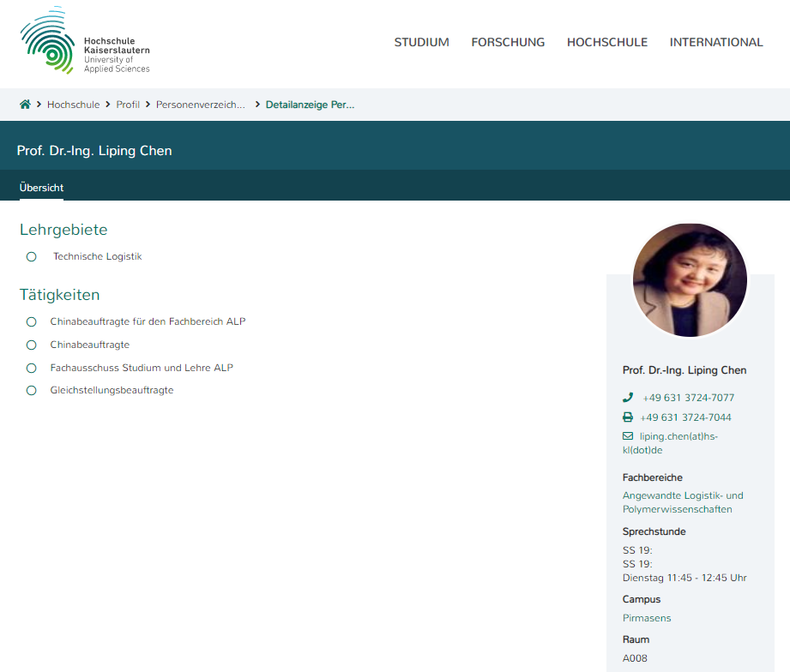Open Angewandte Logistik- und Polymerwissenschaften link

pyautogui.click(x=683, y=502)
